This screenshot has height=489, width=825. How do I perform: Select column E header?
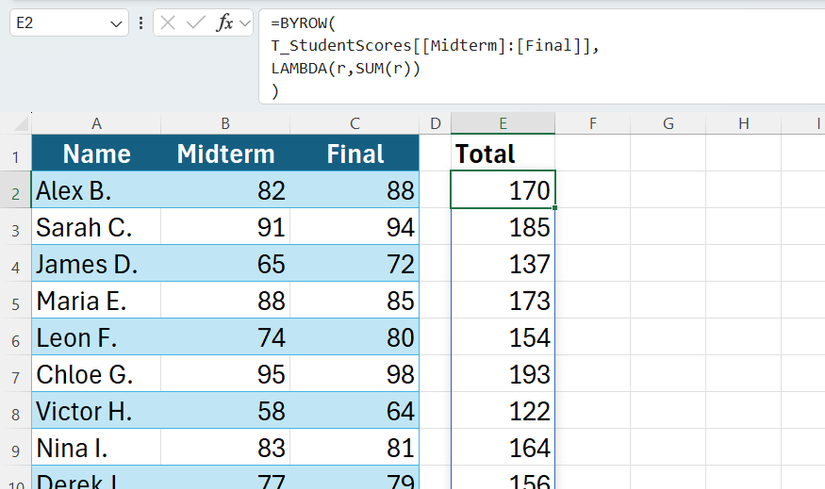(503, 123)
